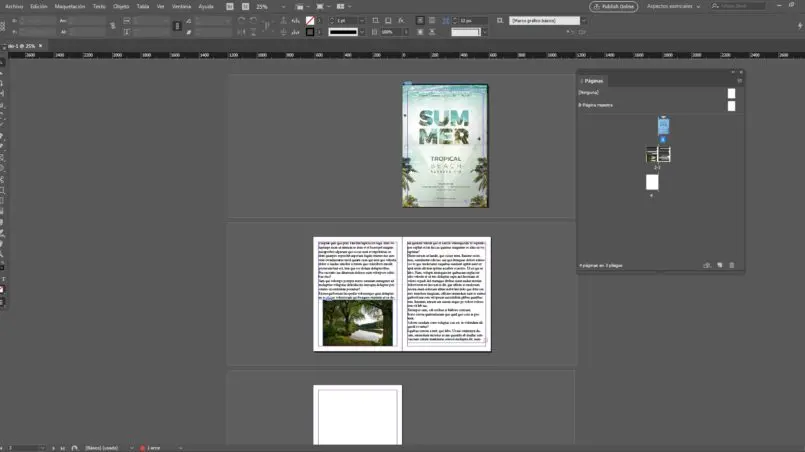Screen dimensions: 805x452
Task: Click the create new page icon
Action: click(x=720, y=266)
